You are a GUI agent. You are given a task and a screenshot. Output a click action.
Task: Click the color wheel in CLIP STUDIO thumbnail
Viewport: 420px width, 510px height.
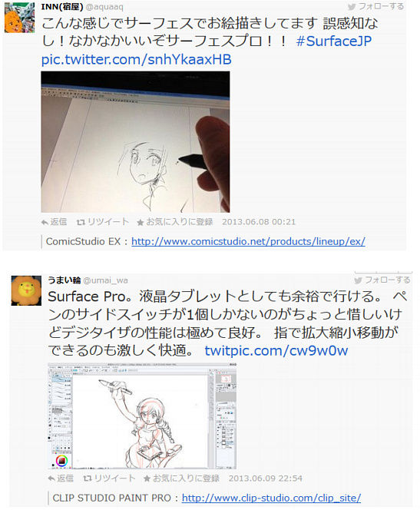(x=61, y=461)
